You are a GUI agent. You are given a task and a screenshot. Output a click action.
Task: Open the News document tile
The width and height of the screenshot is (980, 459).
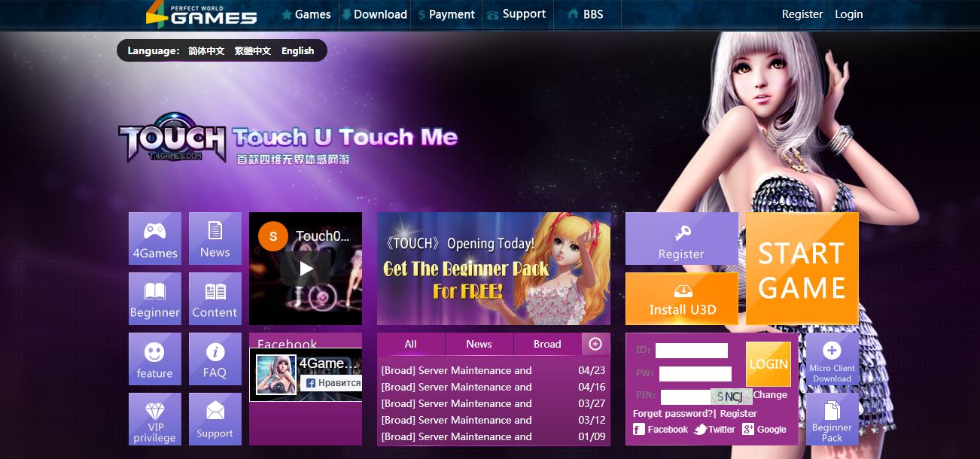pyautogui.click(x=215, y=239)
